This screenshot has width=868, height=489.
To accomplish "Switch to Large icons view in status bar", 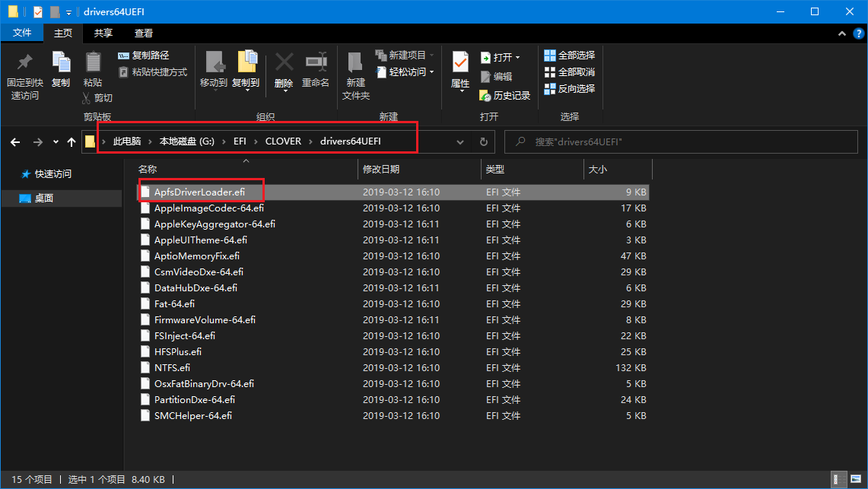I will click(x=856, y=479).
